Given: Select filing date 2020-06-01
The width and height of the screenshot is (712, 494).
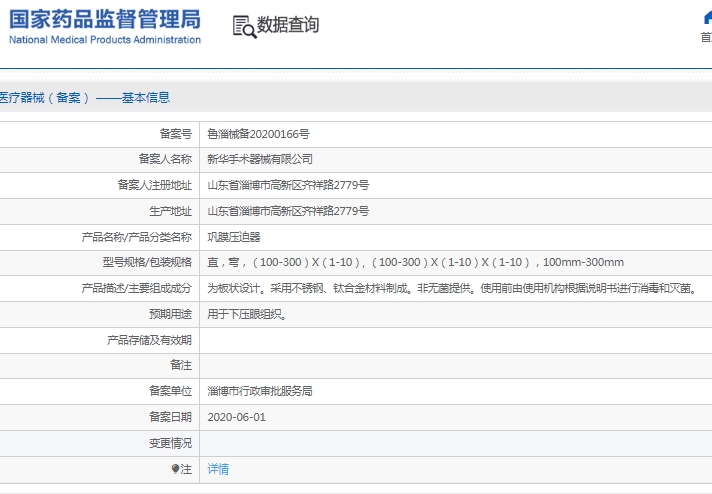Looking at the screenshot, I should pos(236,417).
